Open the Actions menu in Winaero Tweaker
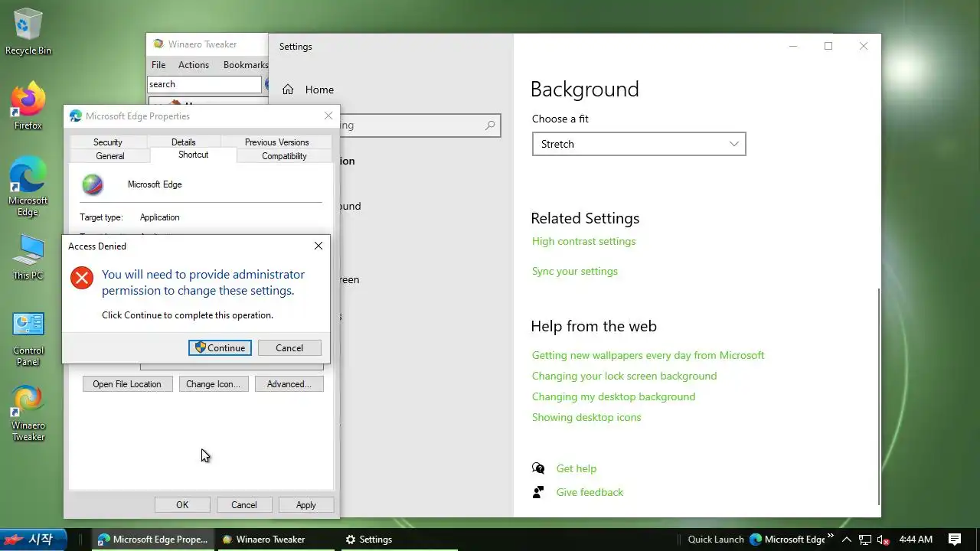This screenshot has height=551, width=980. (194, 65)
